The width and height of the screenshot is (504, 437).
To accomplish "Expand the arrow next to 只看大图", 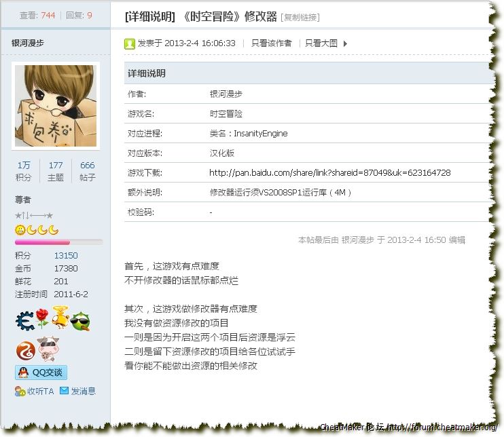I will [x=345, y=43].
